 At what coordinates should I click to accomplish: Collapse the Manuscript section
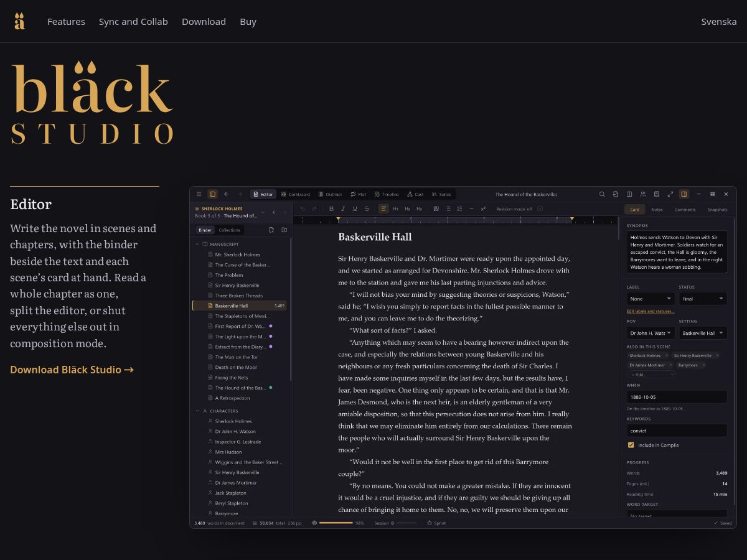[198, 245]
